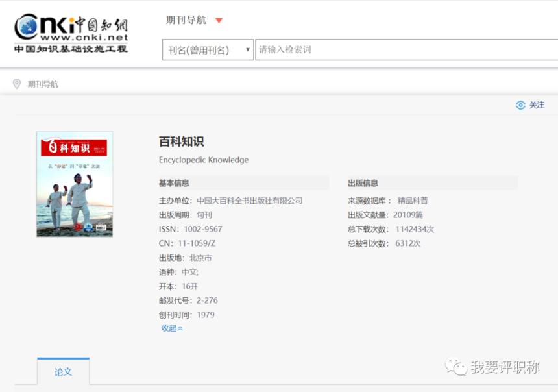Click the CNKI logo

pos(71,33)
